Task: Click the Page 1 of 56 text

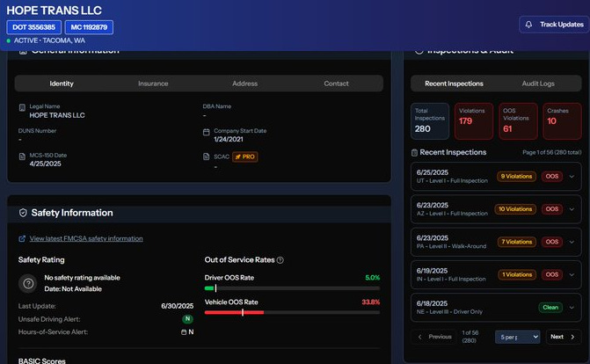Action: click(x=551, y=152)
